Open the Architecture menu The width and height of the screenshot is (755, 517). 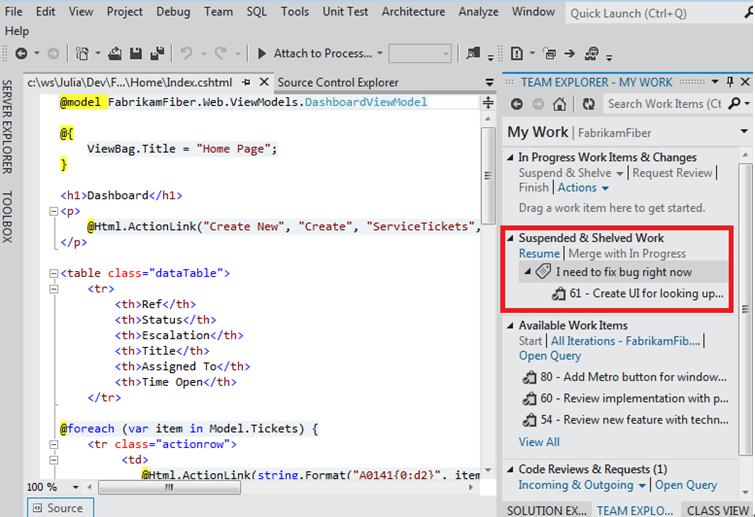click(413, 12)
